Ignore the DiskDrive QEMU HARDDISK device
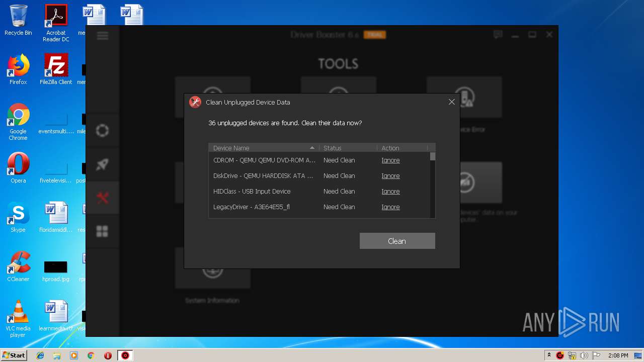644x362 pixels. tap(390, 176)
